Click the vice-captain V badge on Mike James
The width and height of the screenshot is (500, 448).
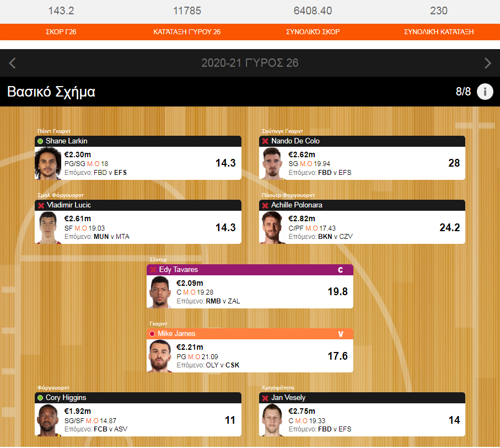click(340, 334)
